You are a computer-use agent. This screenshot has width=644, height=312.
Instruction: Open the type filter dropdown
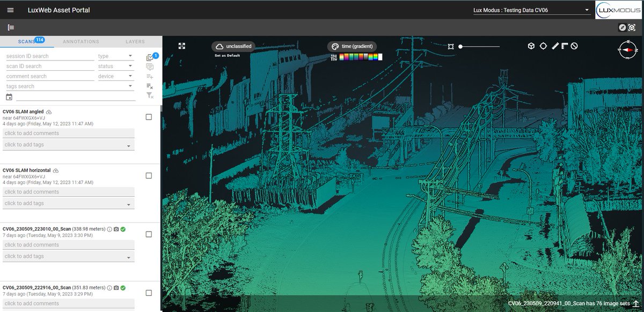(115, 56)
